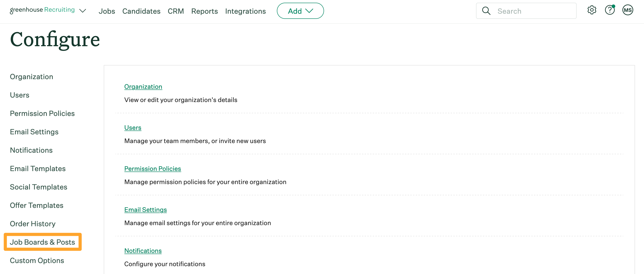Open the Email Settings link
644x274 pixels.
coord(145,209)
